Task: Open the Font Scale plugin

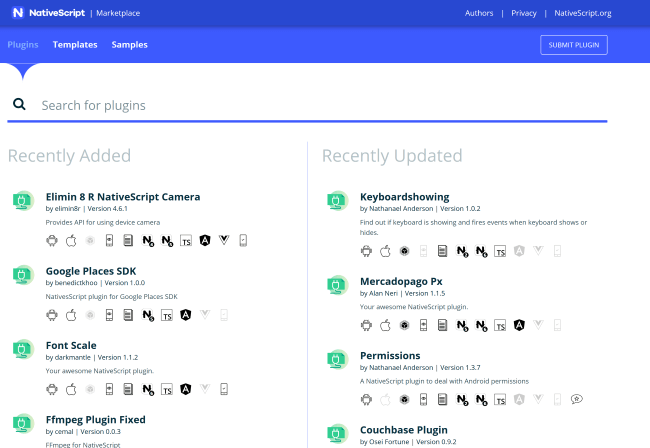Action: 71,345
